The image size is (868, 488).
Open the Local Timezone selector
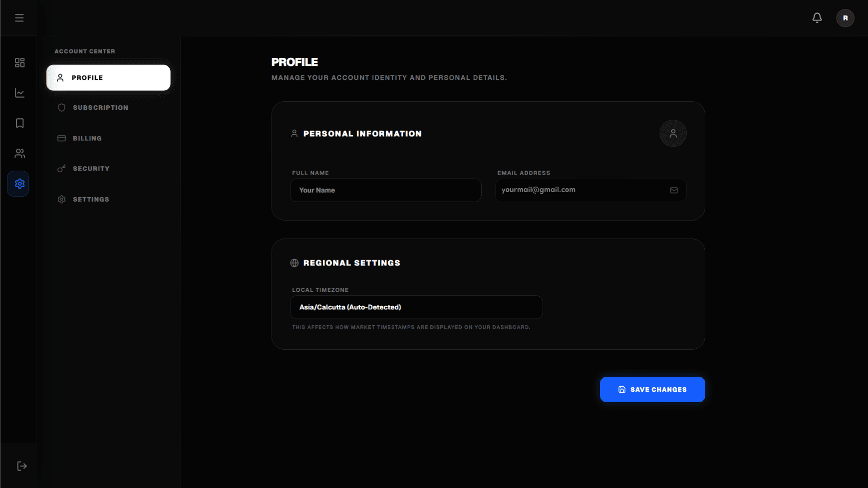coord(416,307)
